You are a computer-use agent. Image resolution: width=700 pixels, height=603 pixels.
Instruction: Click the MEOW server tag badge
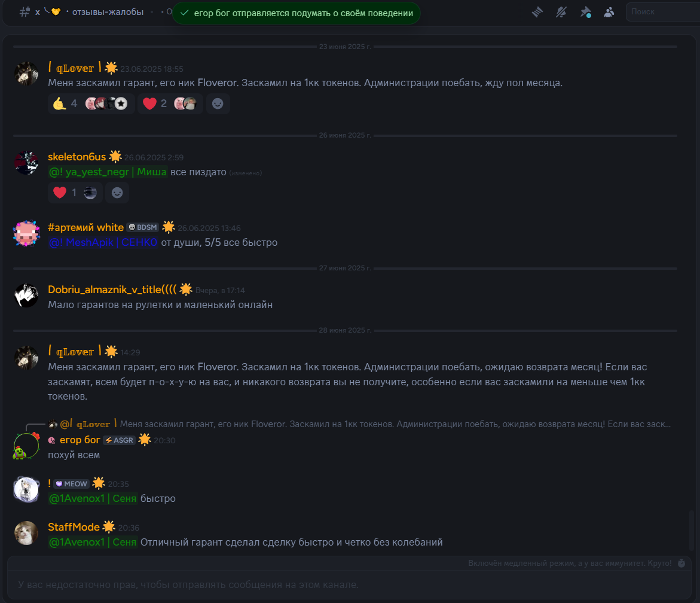pyautogui.click(x=71, y=484)
